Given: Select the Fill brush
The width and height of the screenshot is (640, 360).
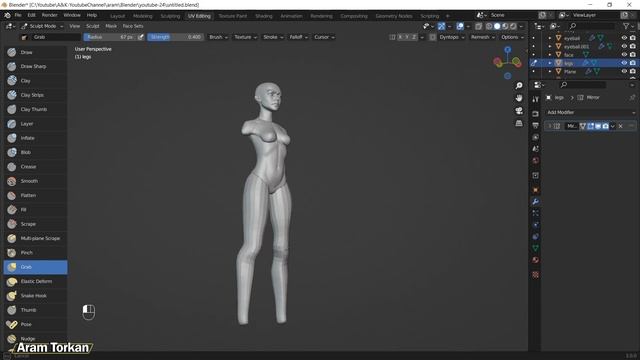Looking at the screenshot, I should (x=35, y=210).
